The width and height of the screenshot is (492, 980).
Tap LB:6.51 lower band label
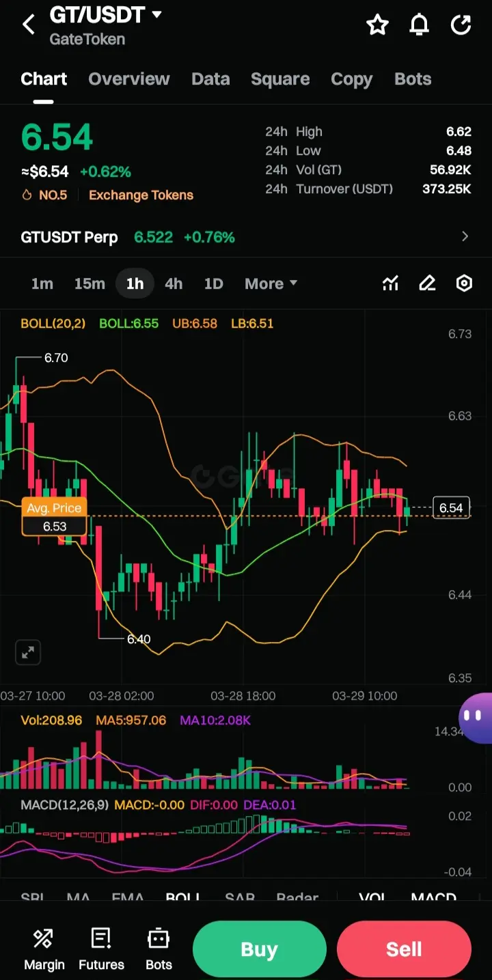pos(252,324)
